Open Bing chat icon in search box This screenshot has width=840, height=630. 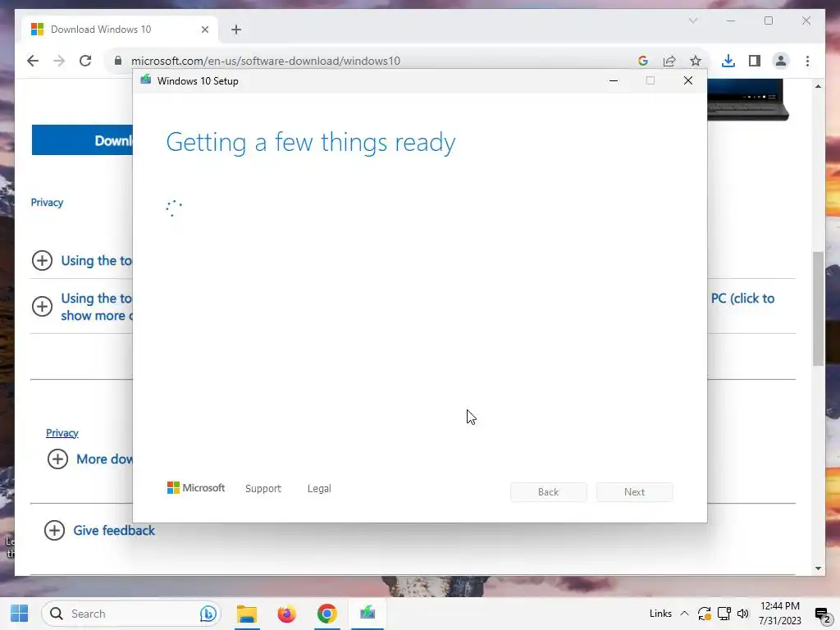208,614
